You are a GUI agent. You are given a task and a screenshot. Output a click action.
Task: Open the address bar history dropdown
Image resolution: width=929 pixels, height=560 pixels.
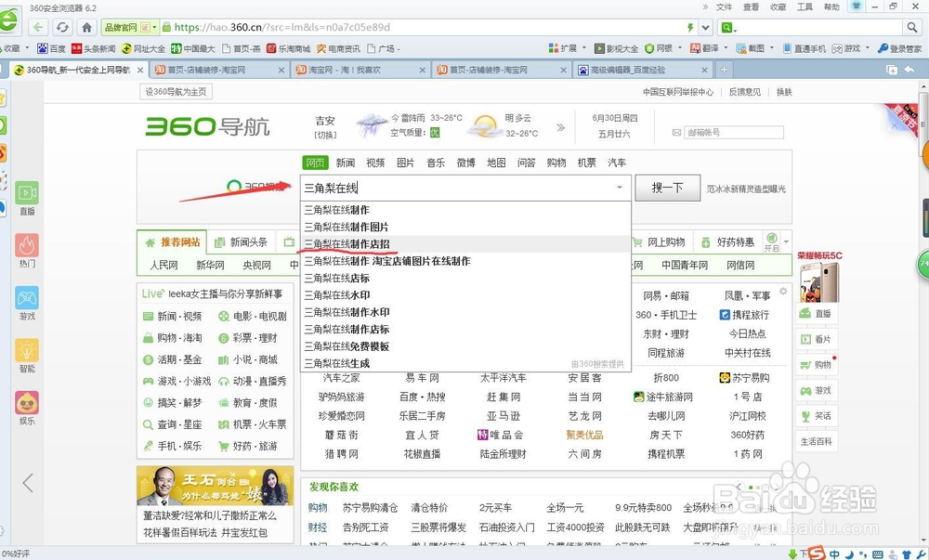(x=706, y=27)
